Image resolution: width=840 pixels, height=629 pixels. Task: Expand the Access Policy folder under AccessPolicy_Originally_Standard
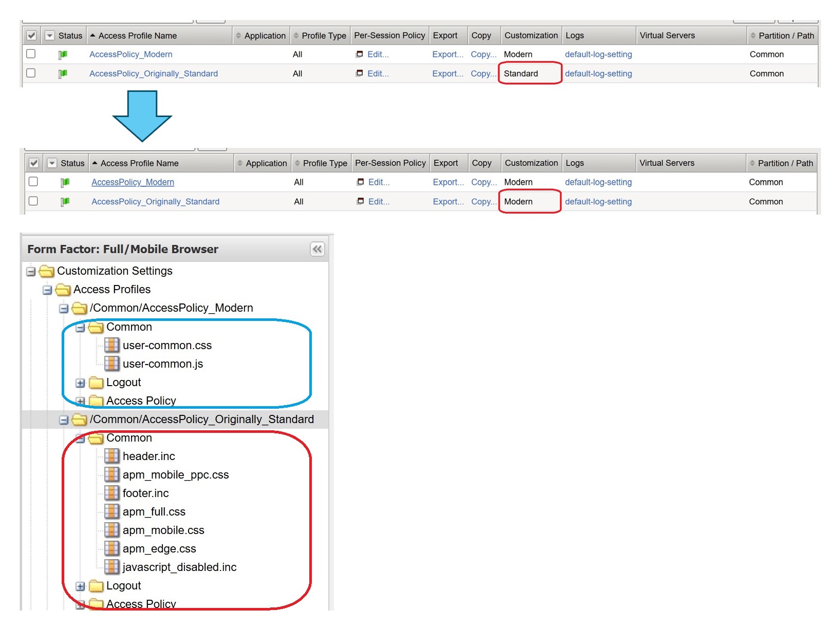tap(80, 604)
